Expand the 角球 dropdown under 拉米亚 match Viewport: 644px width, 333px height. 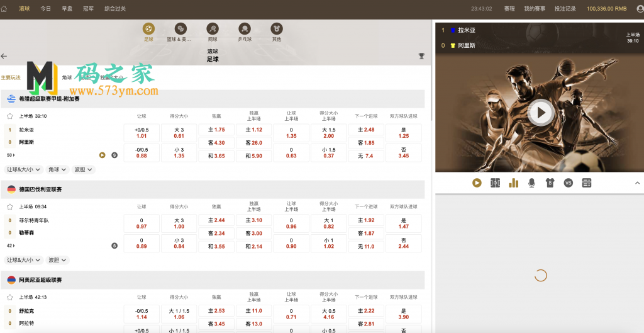(x=58, y=169)
